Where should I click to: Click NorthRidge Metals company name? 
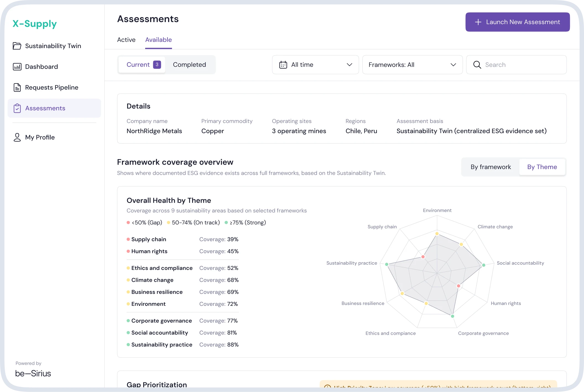click(x=154, y=131)
